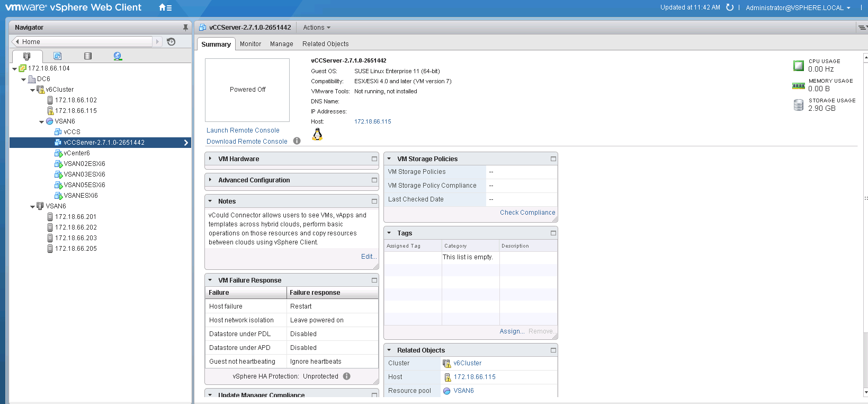Open the Summary tab
The height and width of the screenshot is (404, 868).
coord(216,44)
